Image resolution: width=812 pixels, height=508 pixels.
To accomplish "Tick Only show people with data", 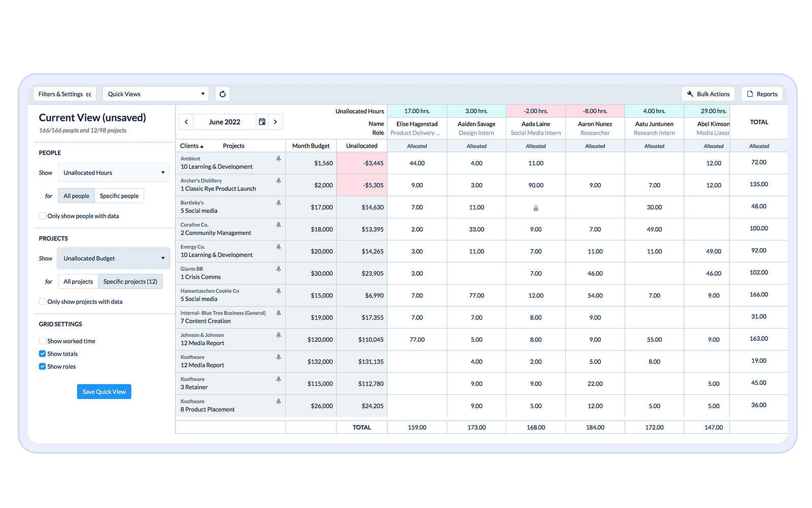I will click(43, 216).
